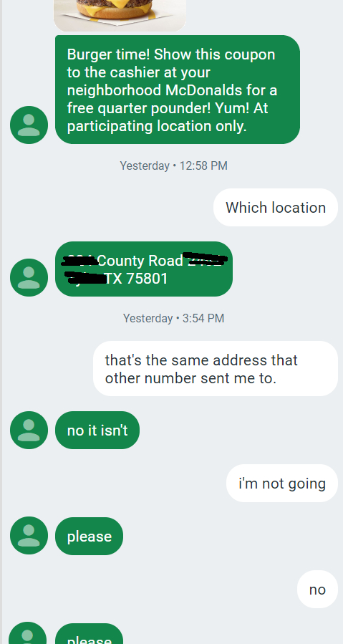Click the left-edge scrollbar strip
The height and width of the screenshot is (644, 343).
click(1, 322)
